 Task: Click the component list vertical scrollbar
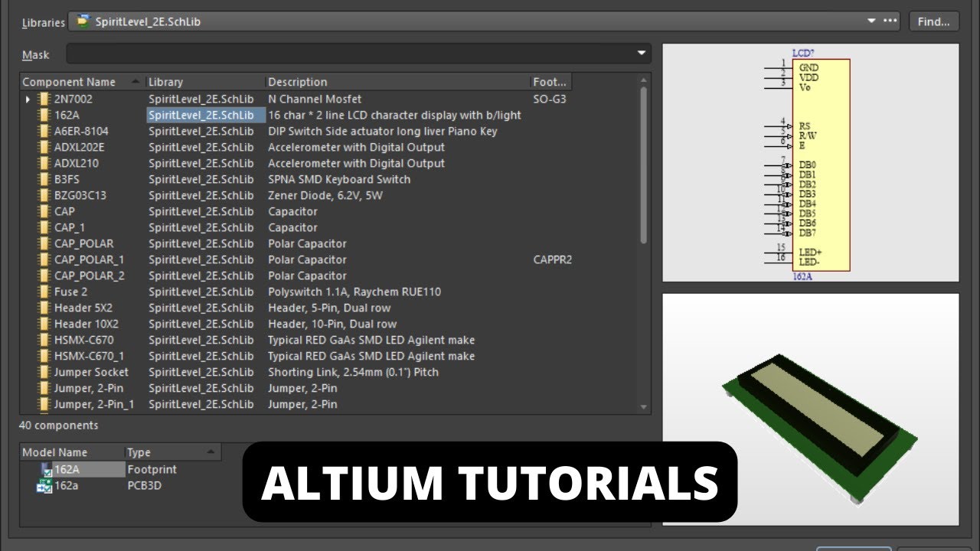pos(643,165)
